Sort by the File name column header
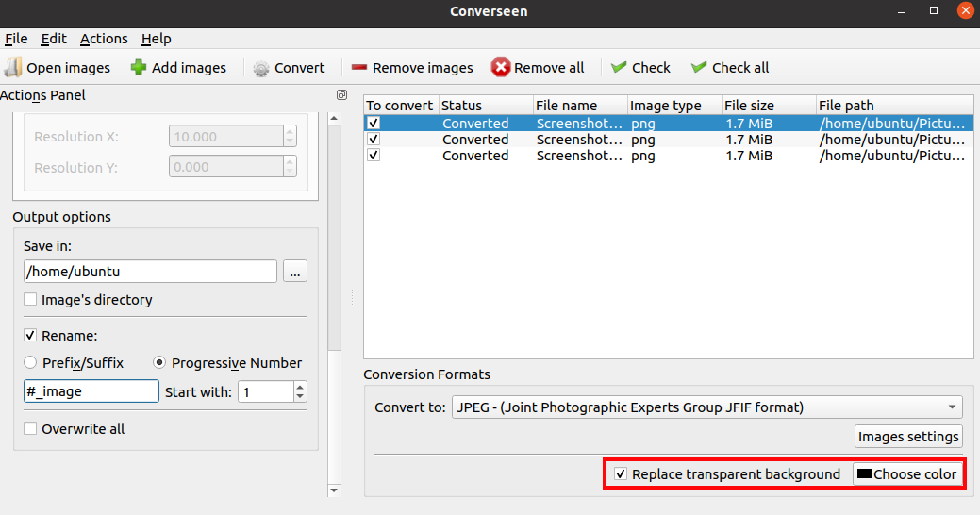 (x=580, y=105)
